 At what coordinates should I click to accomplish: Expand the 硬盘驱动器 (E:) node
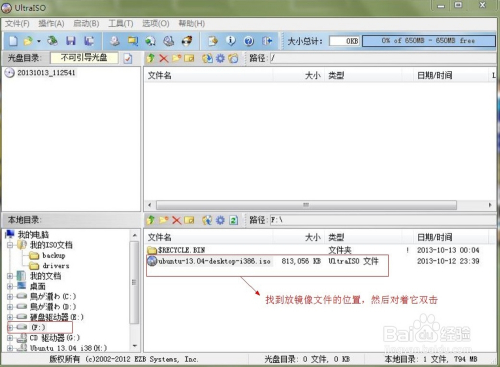(x=10, y=317)
